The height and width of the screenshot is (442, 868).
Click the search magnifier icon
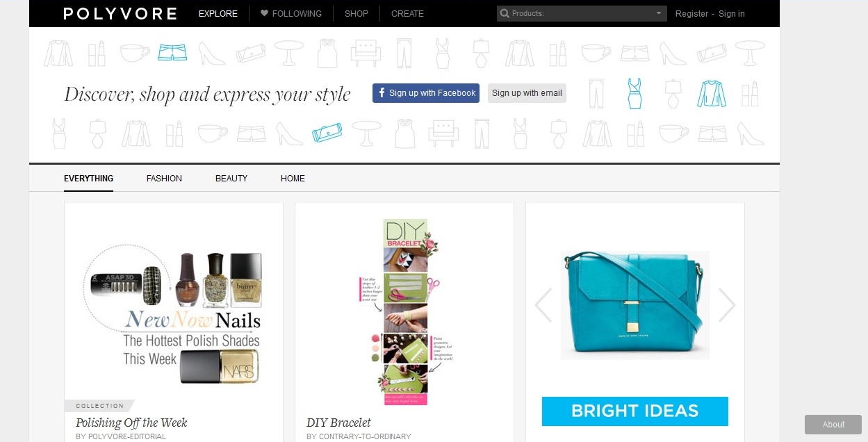click(x=505, y=13)
